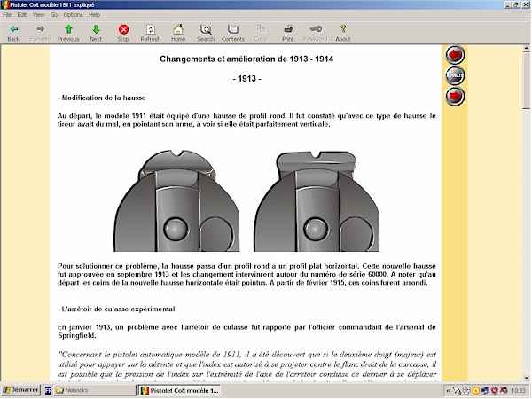Click the red Stop icon
The image size is (532, 399).
click(x=123, y=29)
